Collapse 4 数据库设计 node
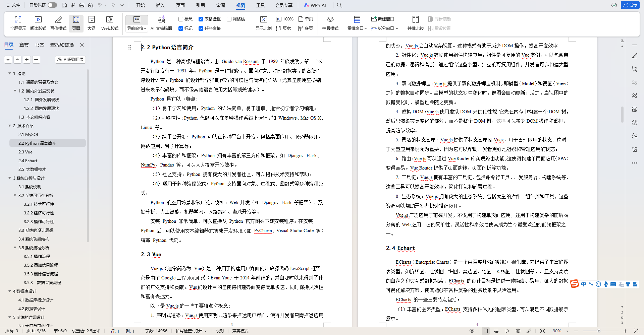The width and height of the screenshot is (644, 335). click(x=10, y=291)
